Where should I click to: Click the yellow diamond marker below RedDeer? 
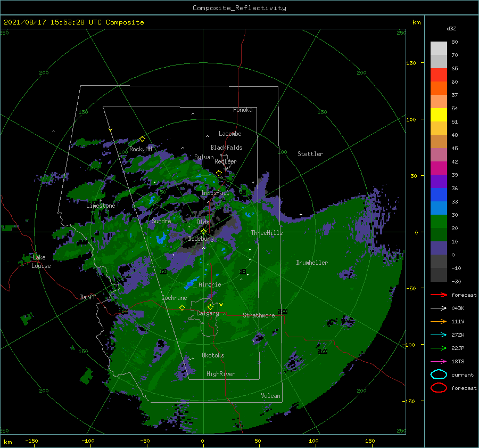pyautogui.click(x=219, y=173)
